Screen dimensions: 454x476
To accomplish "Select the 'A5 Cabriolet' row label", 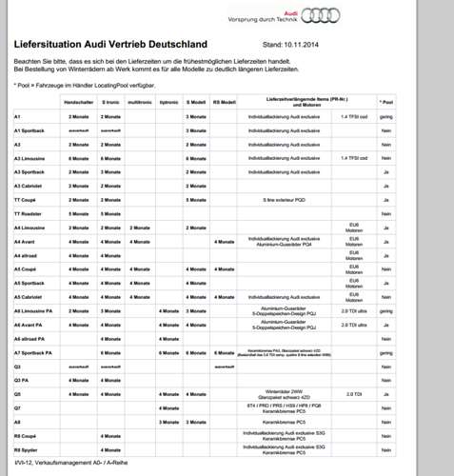I will coord(28,297).
